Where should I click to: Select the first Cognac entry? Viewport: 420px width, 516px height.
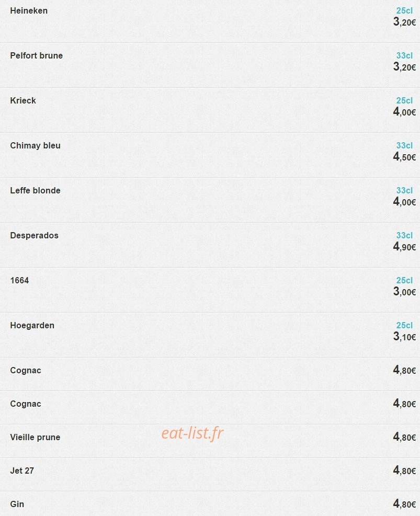[x=25, y=370]
